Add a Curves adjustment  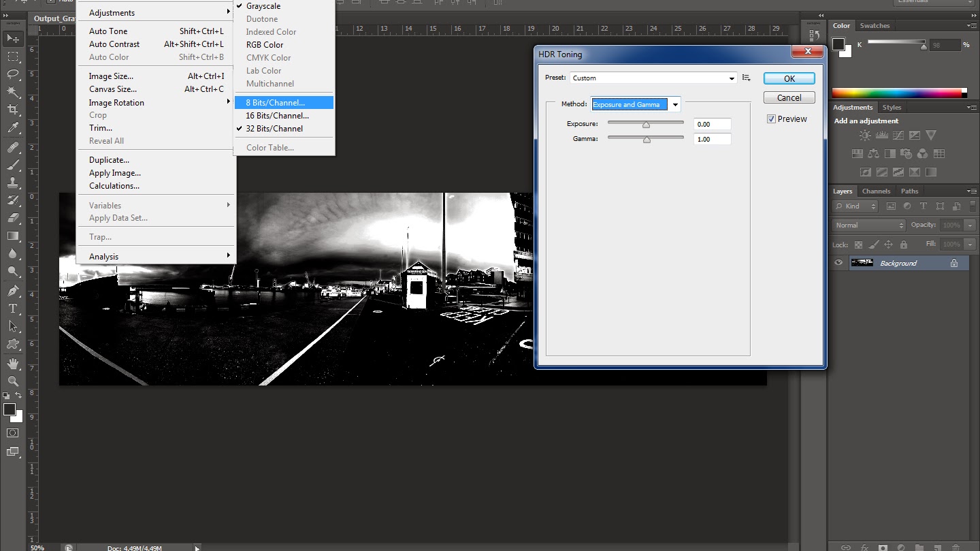pyautogui.click(x=898, y=136)
